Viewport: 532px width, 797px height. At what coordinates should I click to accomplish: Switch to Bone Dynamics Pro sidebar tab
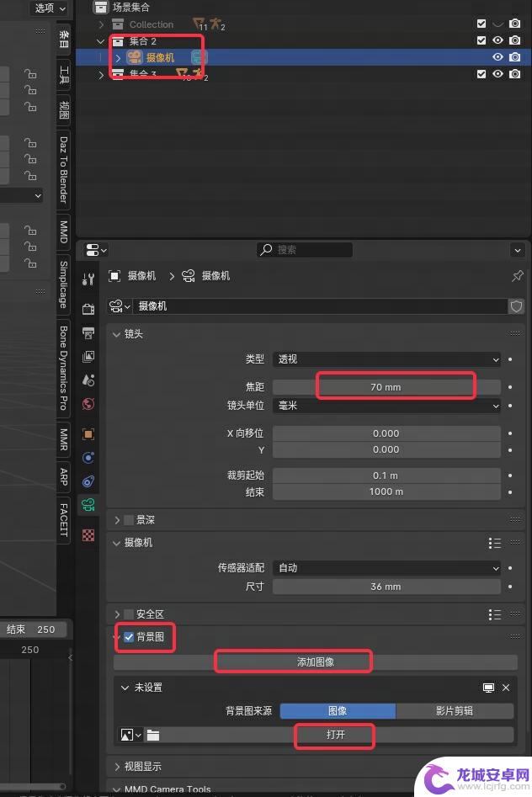tap(64, 368)
